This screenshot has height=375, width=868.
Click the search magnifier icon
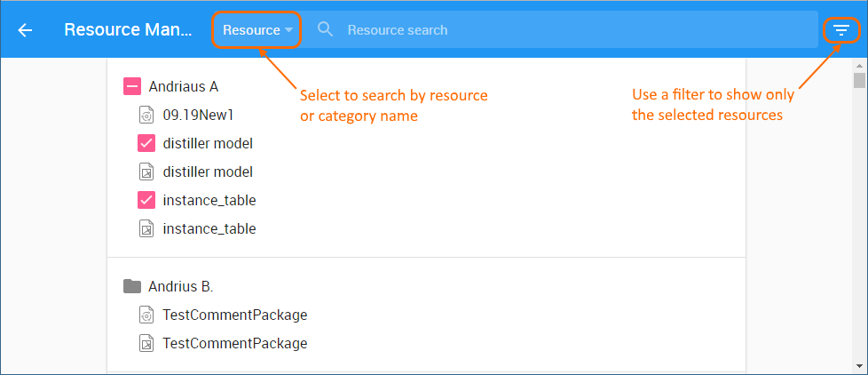(326, 30)
